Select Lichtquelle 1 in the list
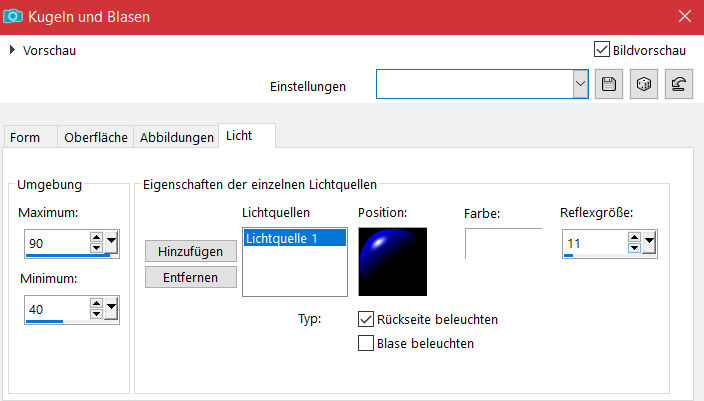704x401 pixels. click(x=294, y=237)
